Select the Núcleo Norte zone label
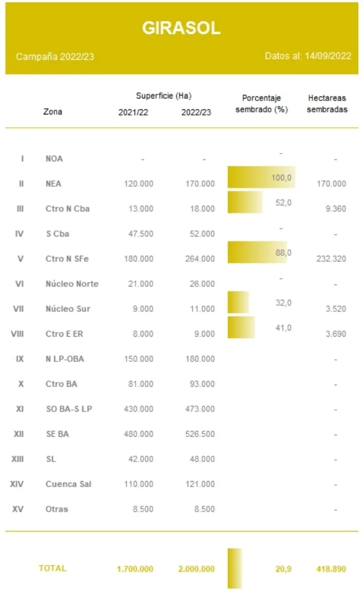364x595 pixels. (x=72, y=284)
